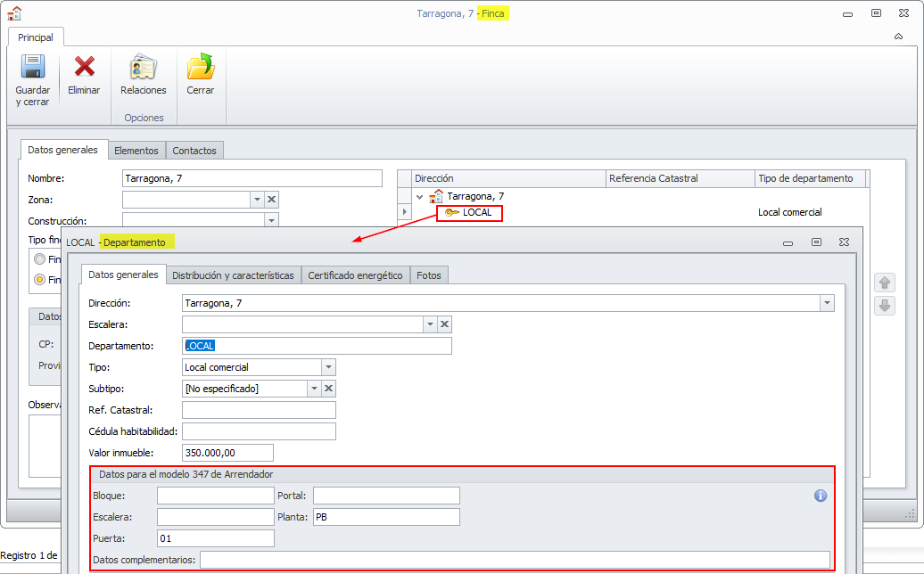Click the blue info icon in modelo 347 section
Image resolution: width=924 pixels, height=574 pixels.
(x=821, y=496)
